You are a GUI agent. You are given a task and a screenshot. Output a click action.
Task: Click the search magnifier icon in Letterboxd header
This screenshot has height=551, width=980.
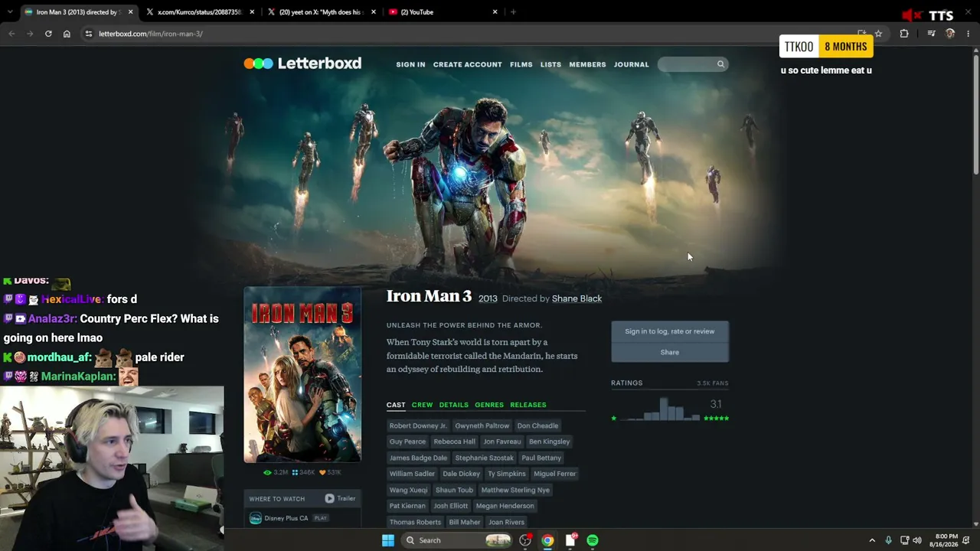tap(720, 64)
